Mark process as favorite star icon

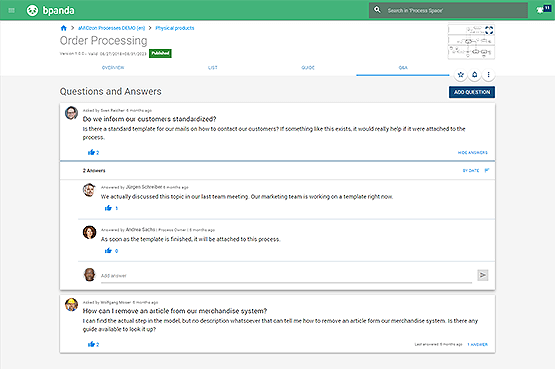460,75
